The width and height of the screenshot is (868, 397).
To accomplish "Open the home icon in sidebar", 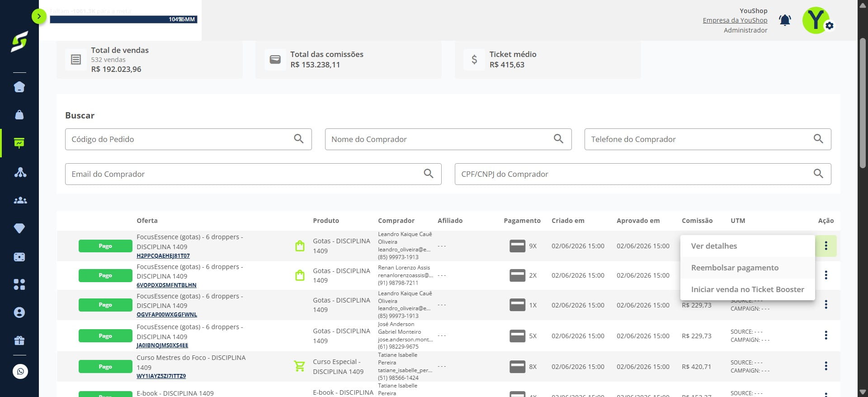I will point(19,87).
